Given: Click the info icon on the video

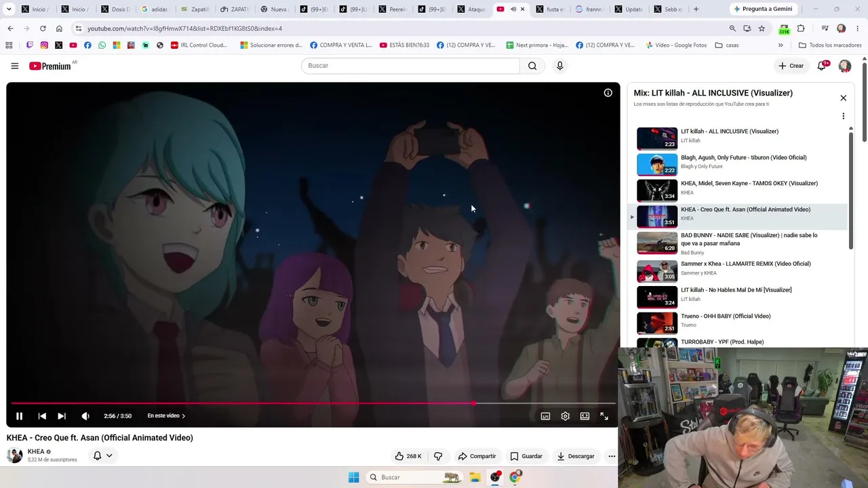Looking at the screenshot, I should click(x=608, y=93).
